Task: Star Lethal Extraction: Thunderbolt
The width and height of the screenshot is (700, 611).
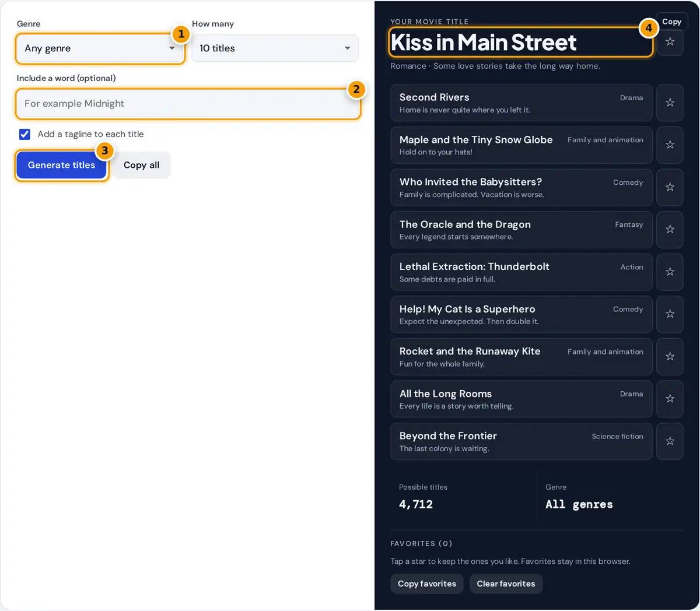Action: point(670,272)
